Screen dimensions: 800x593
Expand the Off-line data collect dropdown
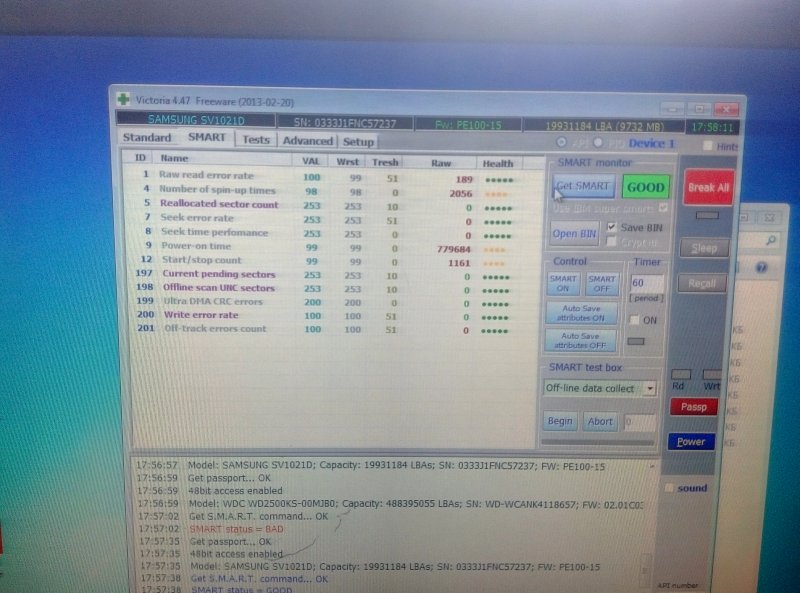point(650,388)
